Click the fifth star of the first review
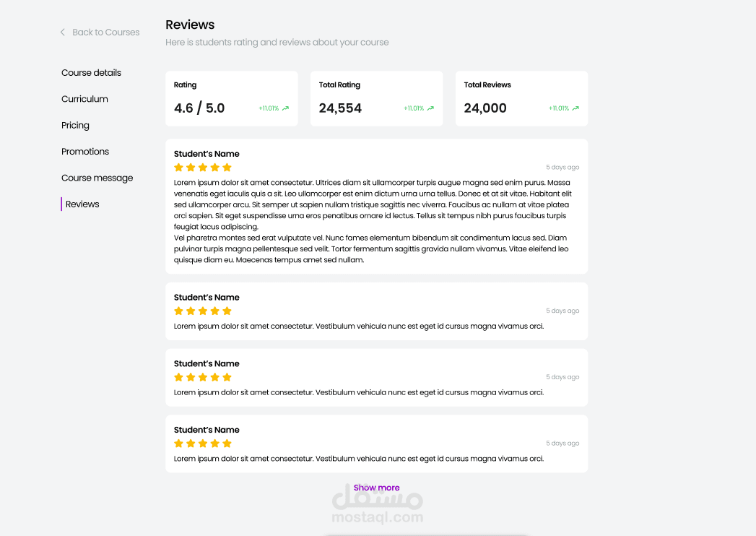Screen dimensions: 756x536 point(227,168)
